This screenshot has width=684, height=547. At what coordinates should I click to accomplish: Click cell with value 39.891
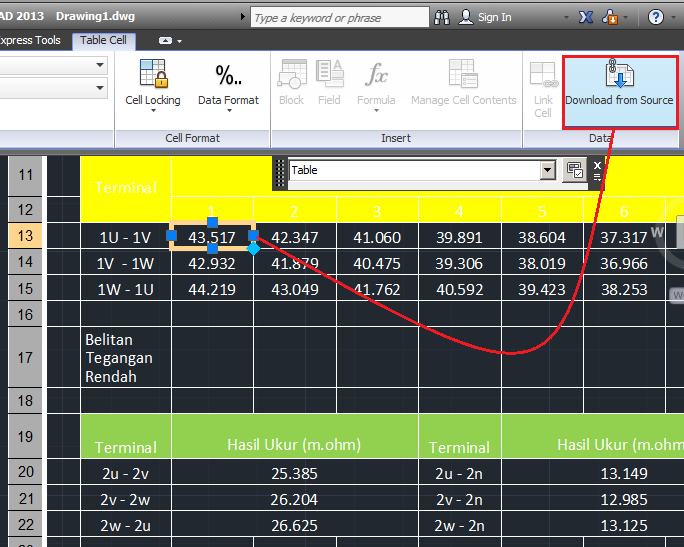coord(460,237)
